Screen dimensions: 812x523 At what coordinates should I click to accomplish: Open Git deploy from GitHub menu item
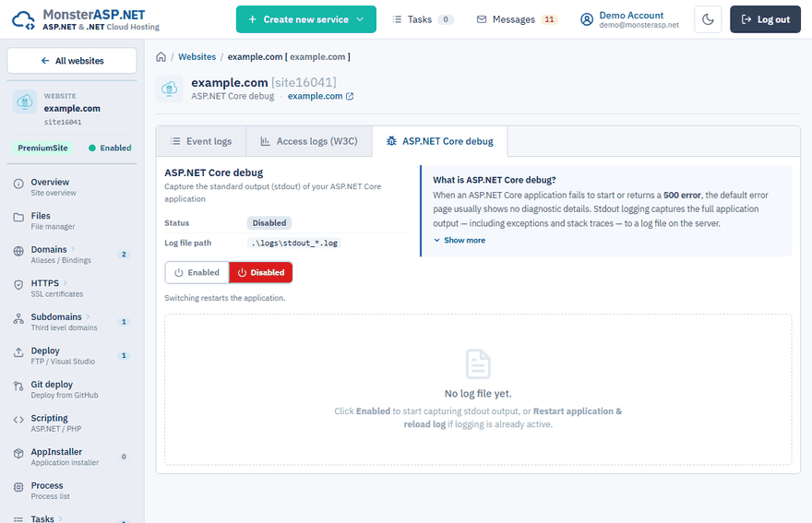(72, 389)
